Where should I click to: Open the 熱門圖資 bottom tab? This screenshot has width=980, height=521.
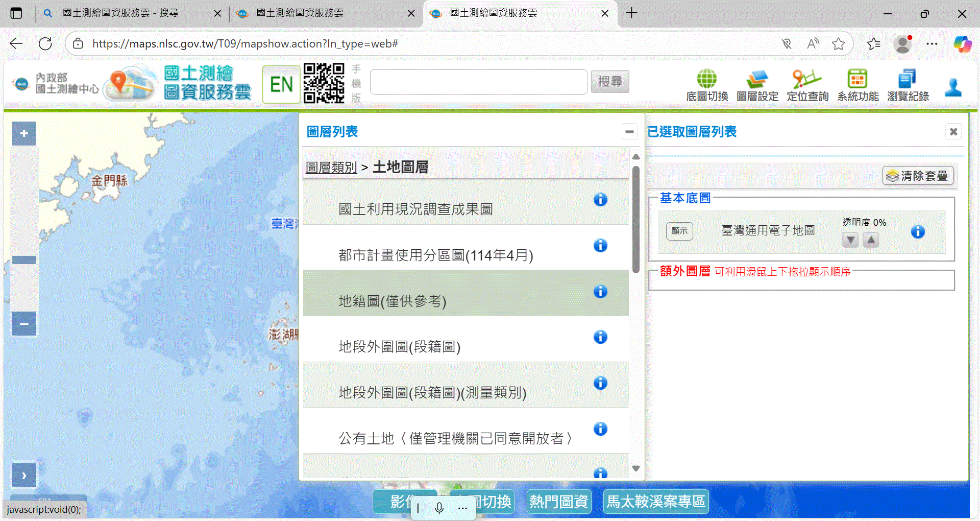point(558,502)
